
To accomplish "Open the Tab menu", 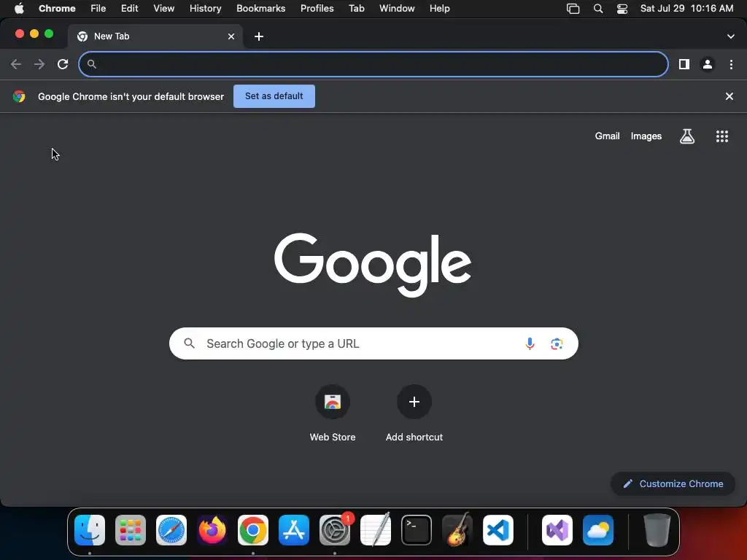I will 356,9.
